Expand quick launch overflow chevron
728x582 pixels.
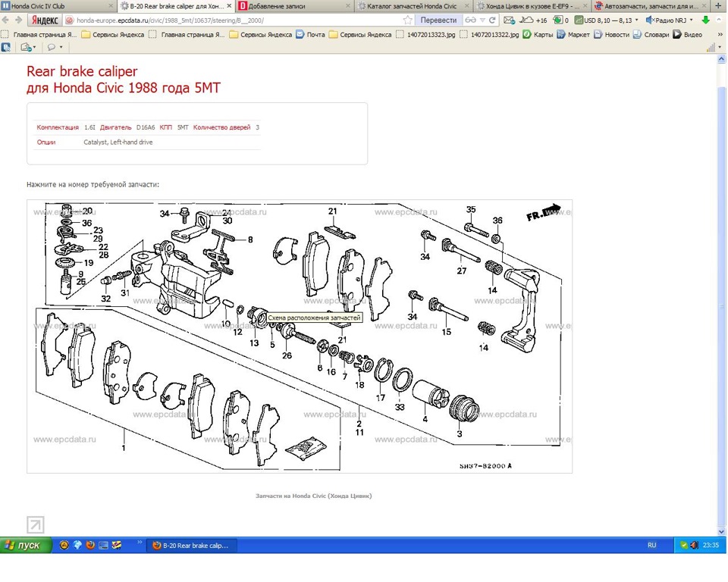tap(140, 542)
